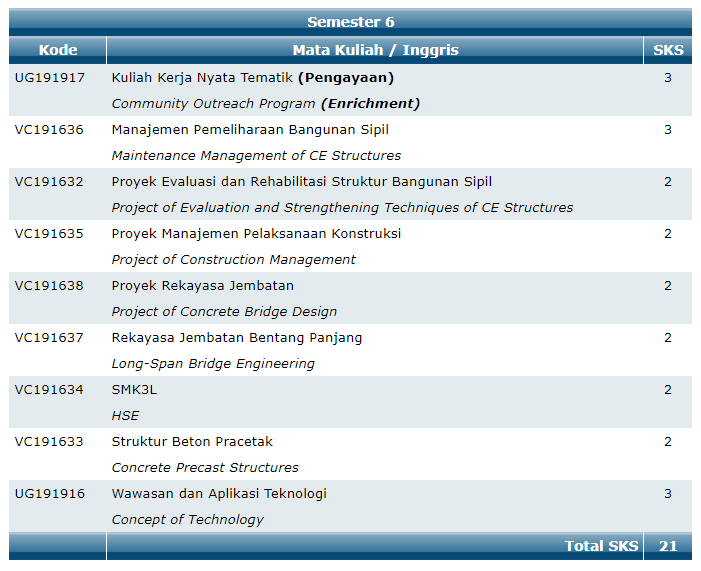Click the Kode column header
Viewport: 701px width, 571px height.
pyautogui.click(x=58, y=50)
